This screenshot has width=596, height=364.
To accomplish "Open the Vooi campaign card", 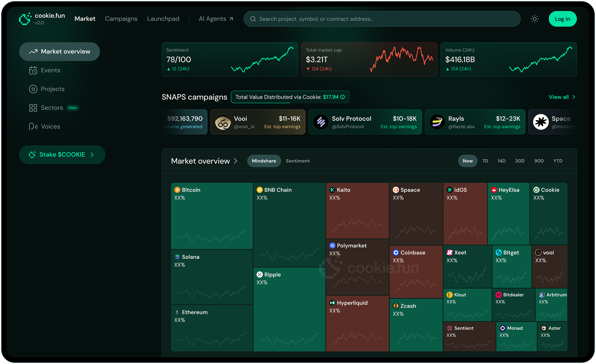I will click(258, 122).
